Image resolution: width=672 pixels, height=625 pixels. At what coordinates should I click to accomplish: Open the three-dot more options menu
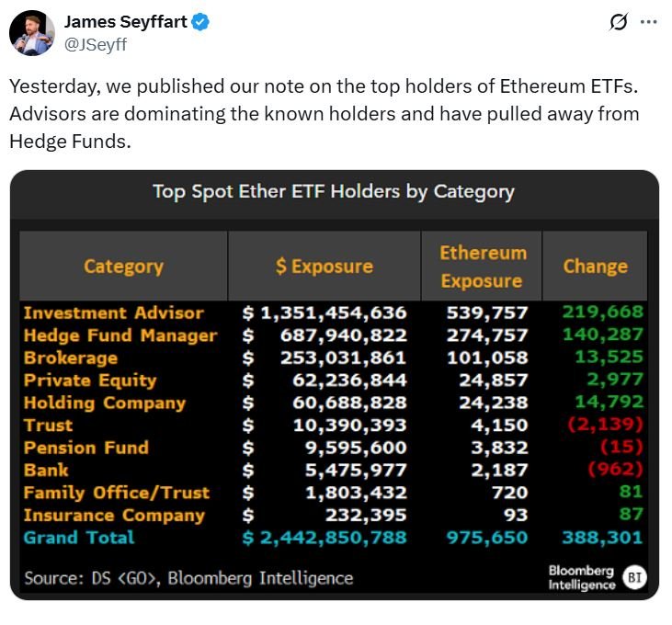649,22
